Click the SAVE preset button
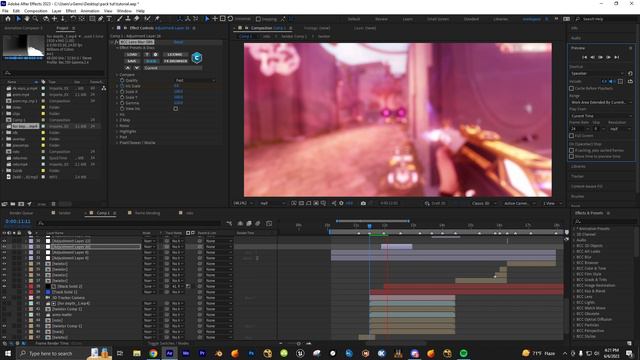 pos(132,61)
